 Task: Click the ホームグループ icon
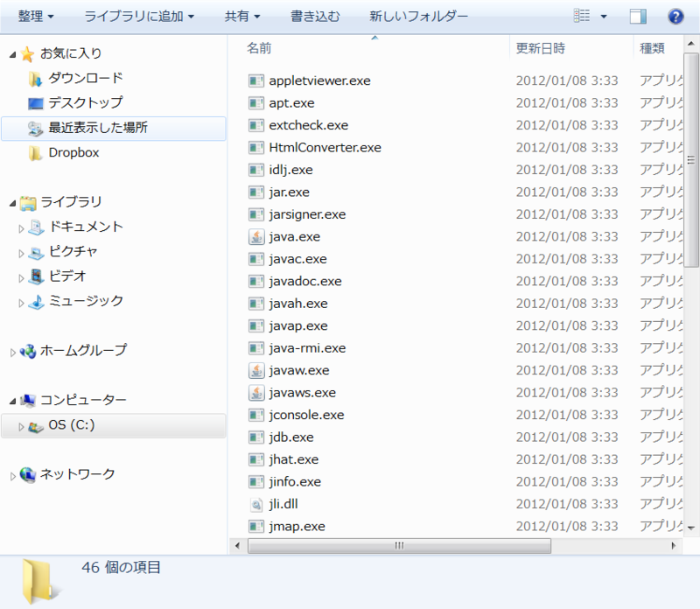click(28, 352)
